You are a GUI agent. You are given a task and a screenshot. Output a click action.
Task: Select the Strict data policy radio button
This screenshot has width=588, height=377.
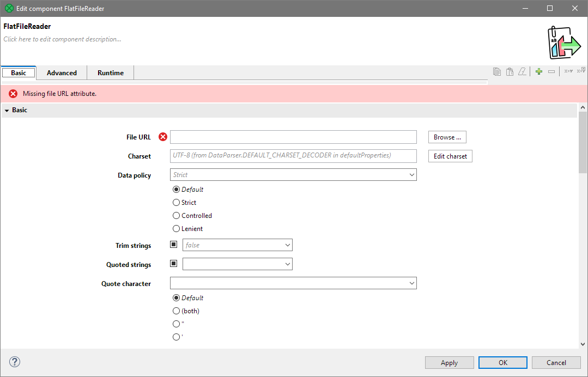pyautogui.click(x=176, y=203)
